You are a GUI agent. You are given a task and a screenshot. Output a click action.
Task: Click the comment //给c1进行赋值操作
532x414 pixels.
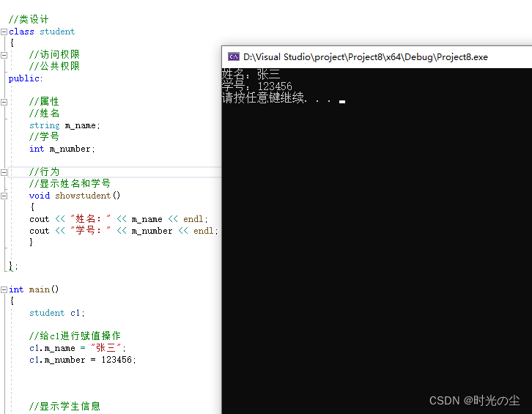tap(75, 336)
